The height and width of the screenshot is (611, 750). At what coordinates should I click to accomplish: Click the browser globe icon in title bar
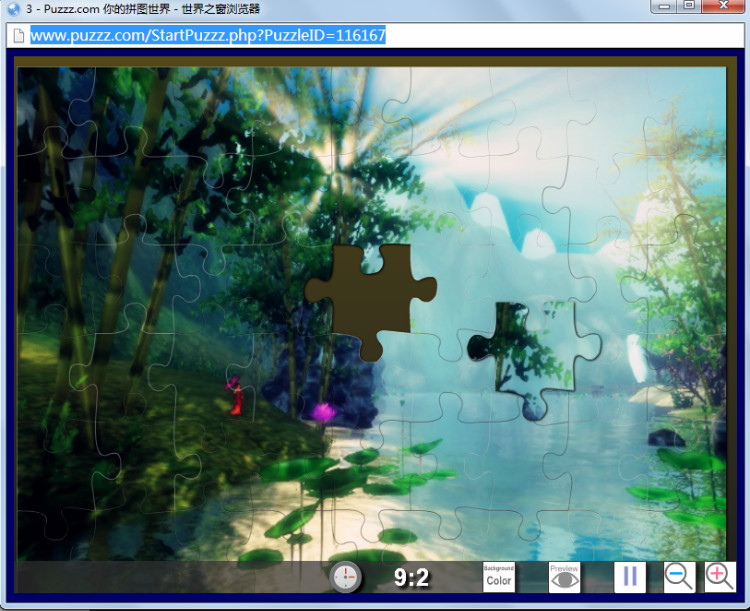[14, 9]
